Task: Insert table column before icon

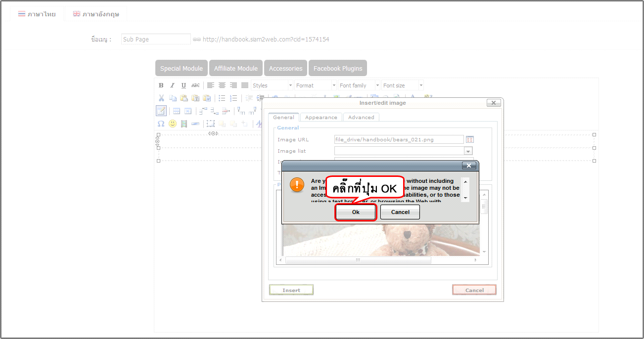Action: 240,111
